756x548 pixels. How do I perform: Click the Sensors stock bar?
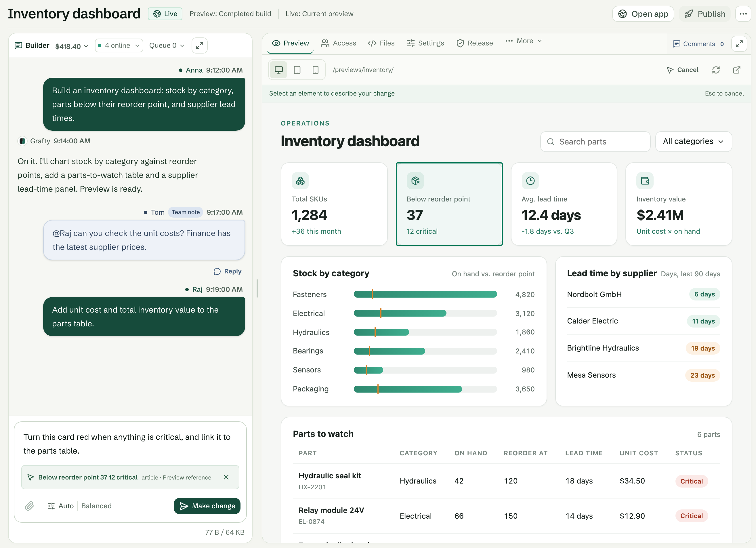pyautogui.click(x=425, y=370)
